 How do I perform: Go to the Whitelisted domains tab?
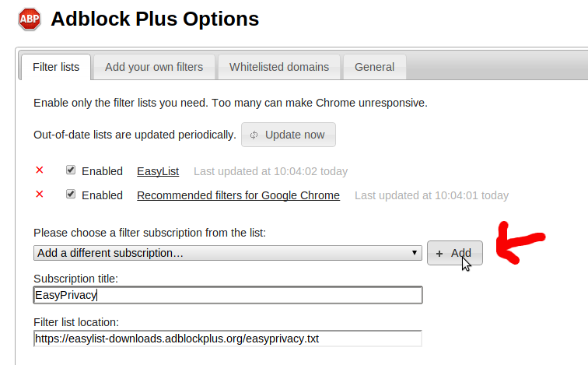(279, 67)
